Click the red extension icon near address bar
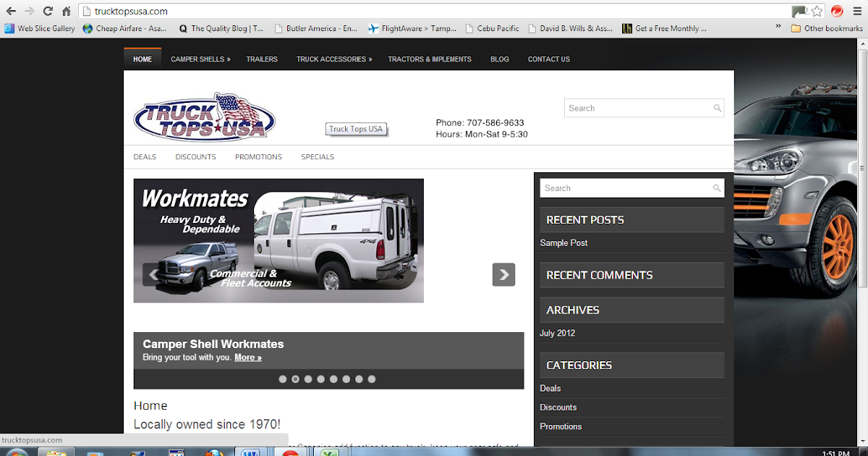The image size is (868, 456). click(837, 11)
